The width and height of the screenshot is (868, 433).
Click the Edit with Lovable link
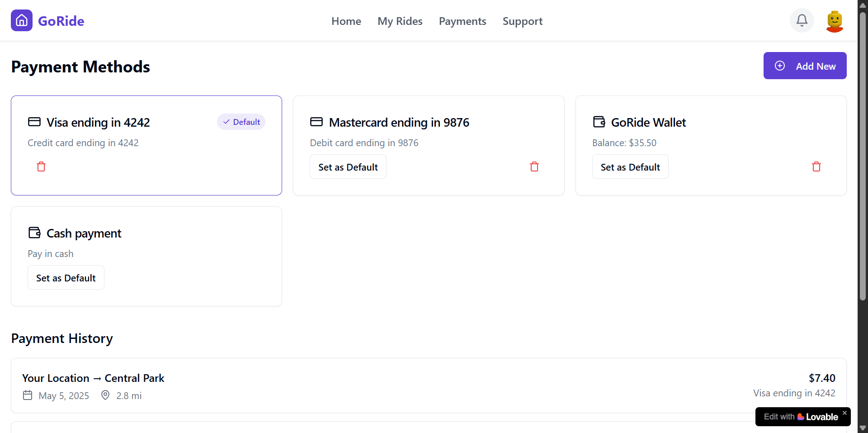(x=801, y=417)
